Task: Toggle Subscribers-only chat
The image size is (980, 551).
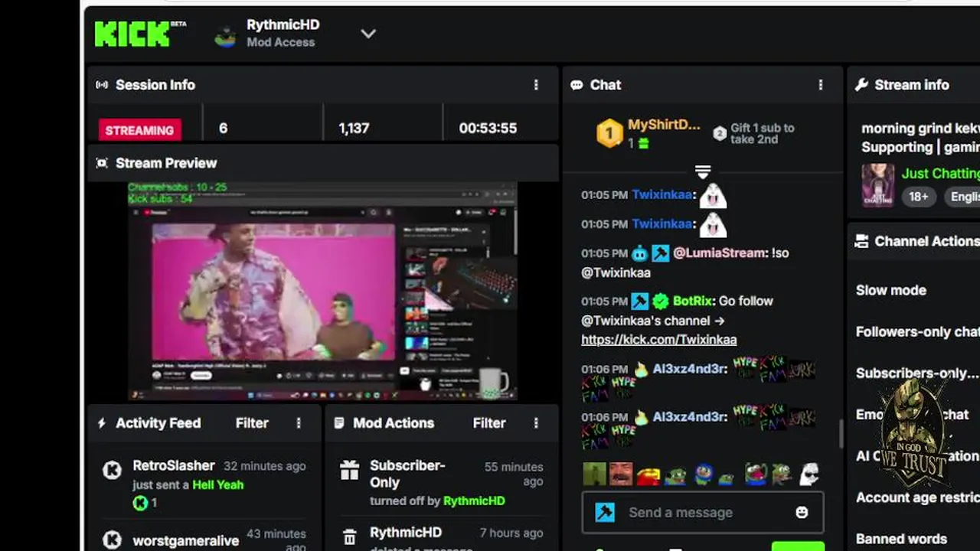Action: click(918, 373)
